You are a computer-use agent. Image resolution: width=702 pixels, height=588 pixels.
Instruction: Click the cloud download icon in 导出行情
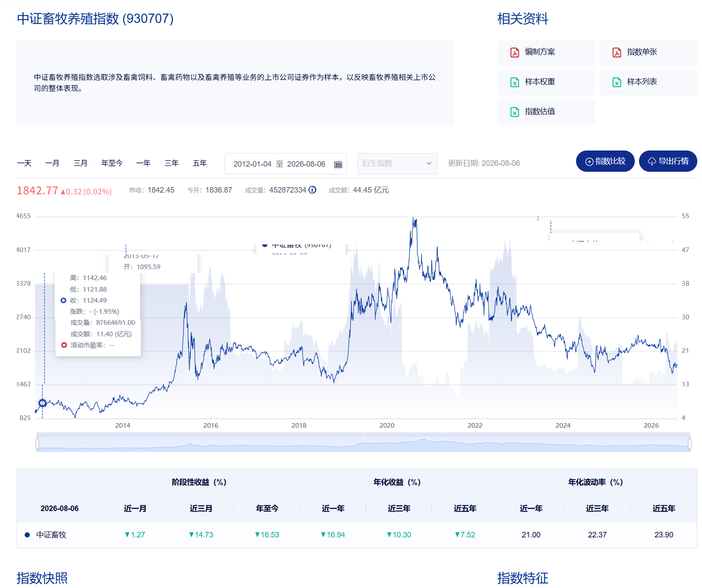652,162
